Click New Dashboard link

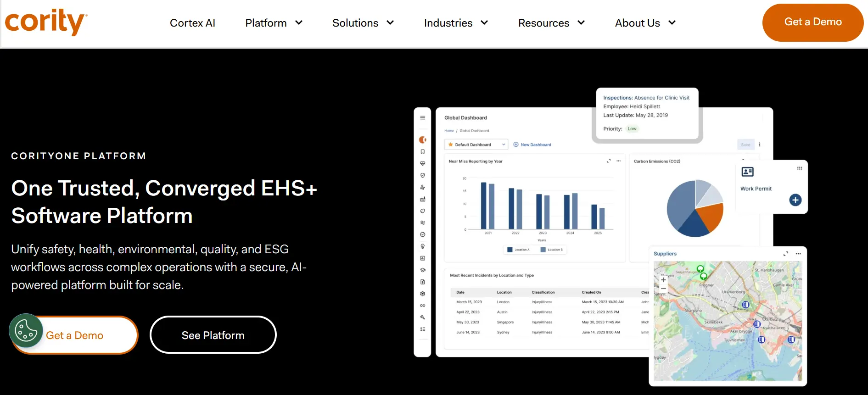532,145
